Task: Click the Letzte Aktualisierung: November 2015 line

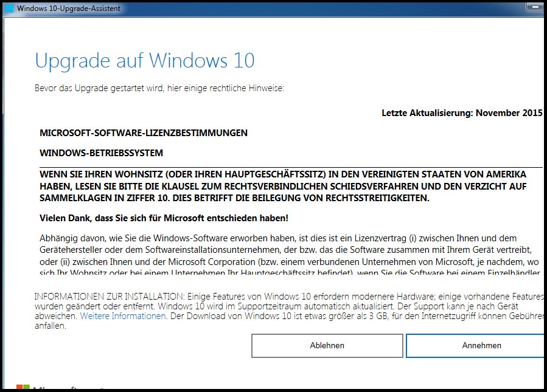Action: coord(462,113)
